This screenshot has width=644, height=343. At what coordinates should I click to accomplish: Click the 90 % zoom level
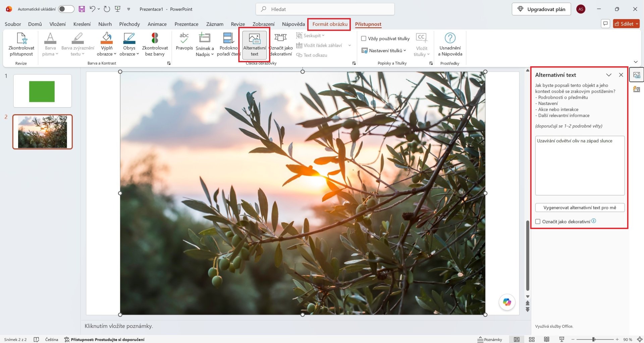click(x=628, y=339)
